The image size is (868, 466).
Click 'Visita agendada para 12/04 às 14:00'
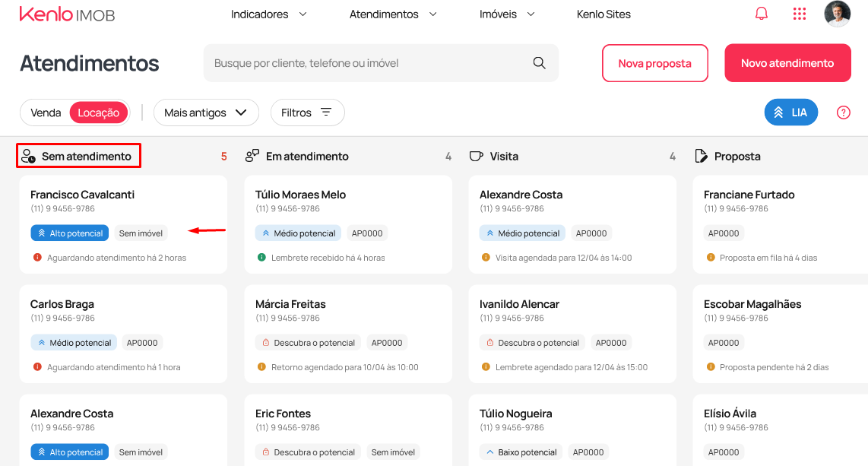pyautogui.click(x=563, y=258)
